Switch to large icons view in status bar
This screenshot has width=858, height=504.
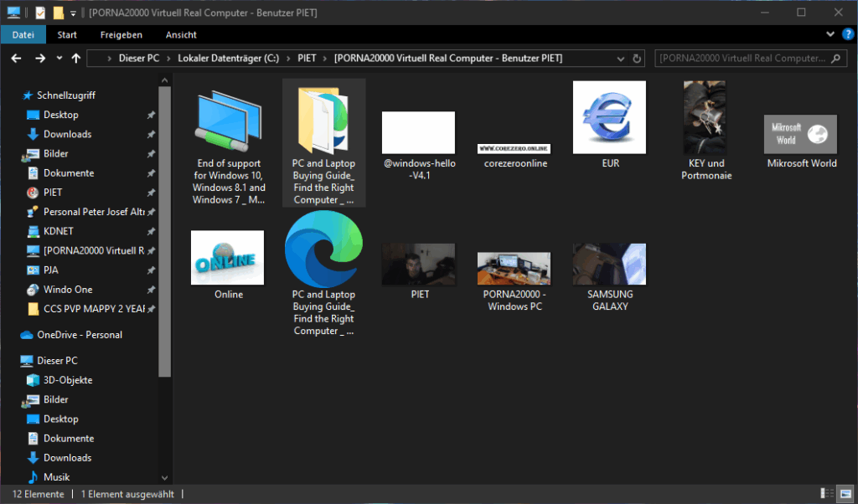point(845,494)
